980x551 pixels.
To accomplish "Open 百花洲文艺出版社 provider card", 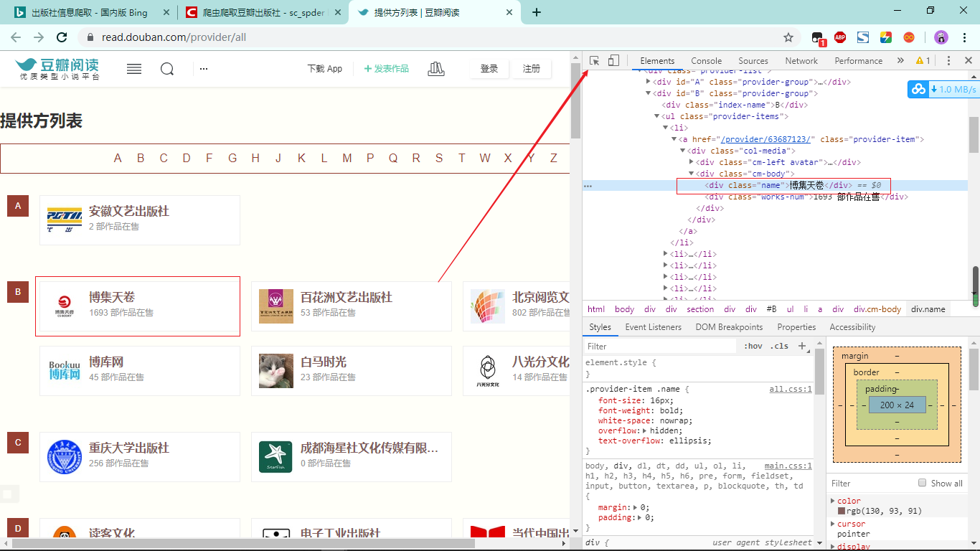I will point(352,306).
